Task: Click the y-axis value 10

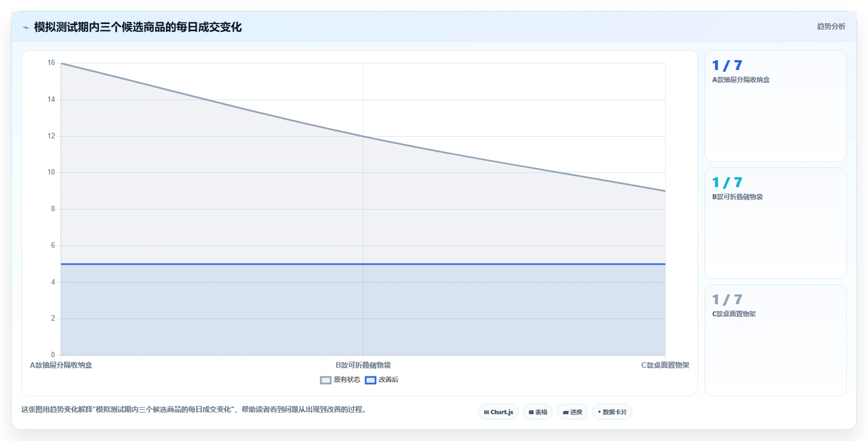Action: (51, 172)
